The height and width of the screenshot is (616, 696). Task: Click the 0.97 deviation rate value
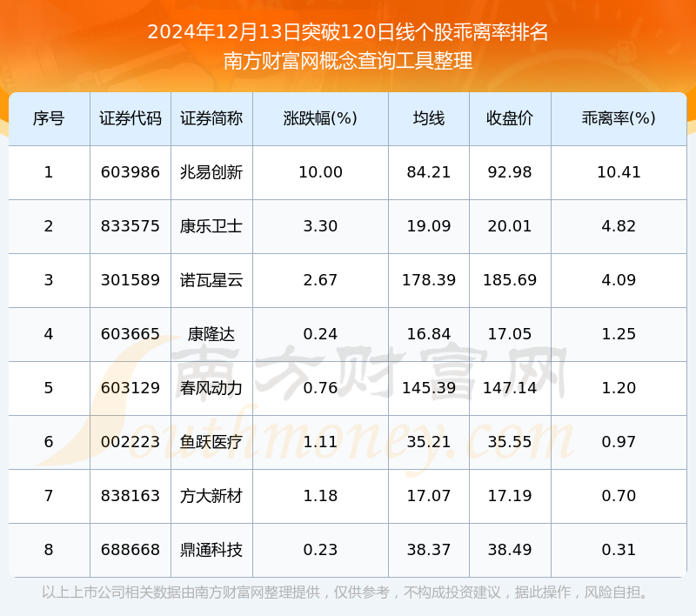click(x=619, y=442)
